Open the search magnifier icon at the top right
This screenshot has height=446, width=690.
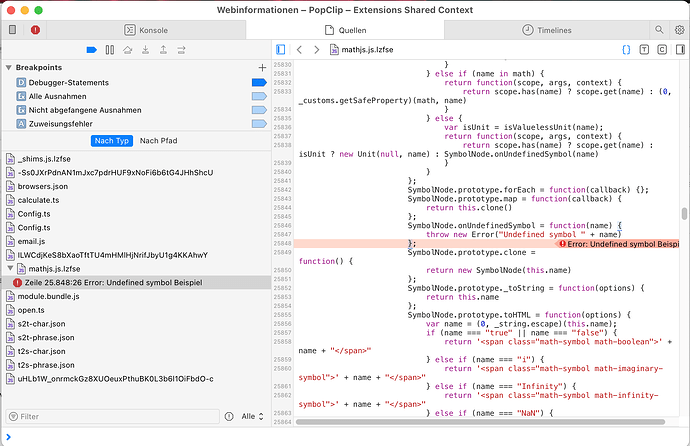(x=660, y=30)
